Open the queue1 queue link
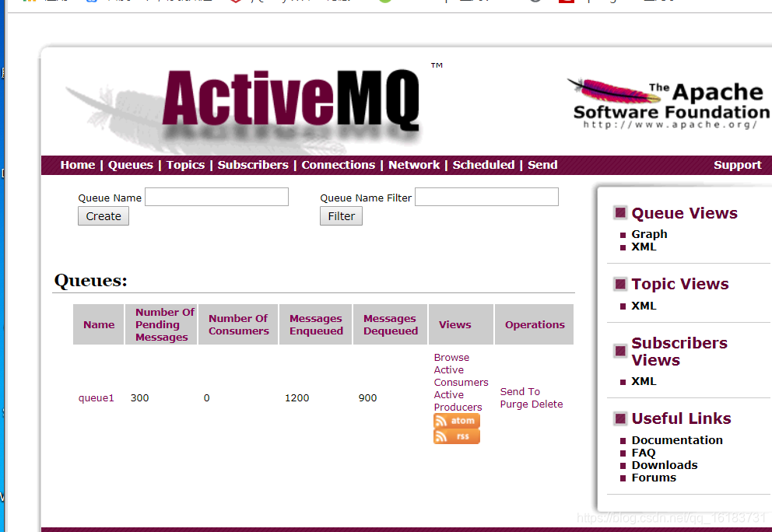The height and width of the screenshot is (532, 772). click(96, 397)
